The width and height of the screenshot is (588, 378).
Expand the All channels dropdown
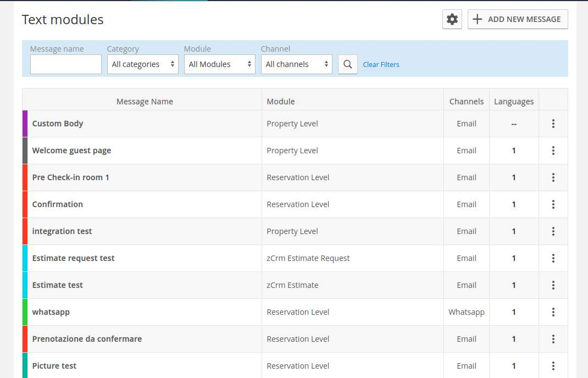point(296,64)
